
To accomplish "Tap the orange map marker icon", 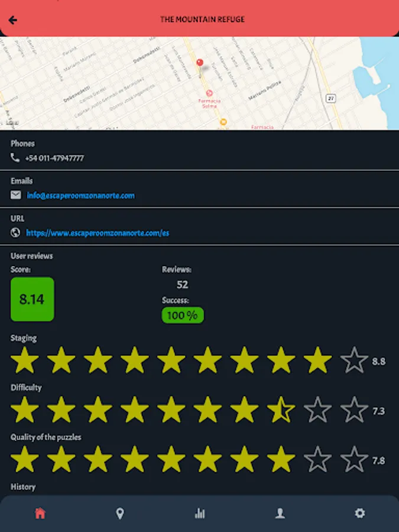I will (223, 122).
